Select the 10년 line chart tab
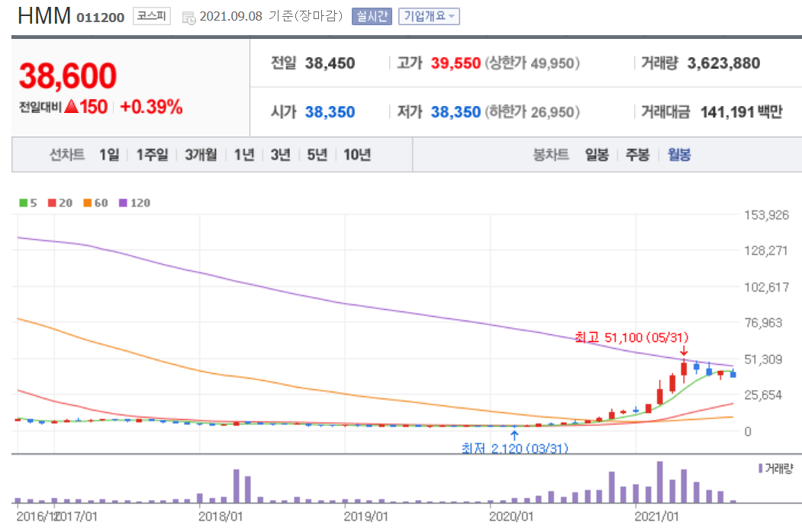 coord(357,154)
